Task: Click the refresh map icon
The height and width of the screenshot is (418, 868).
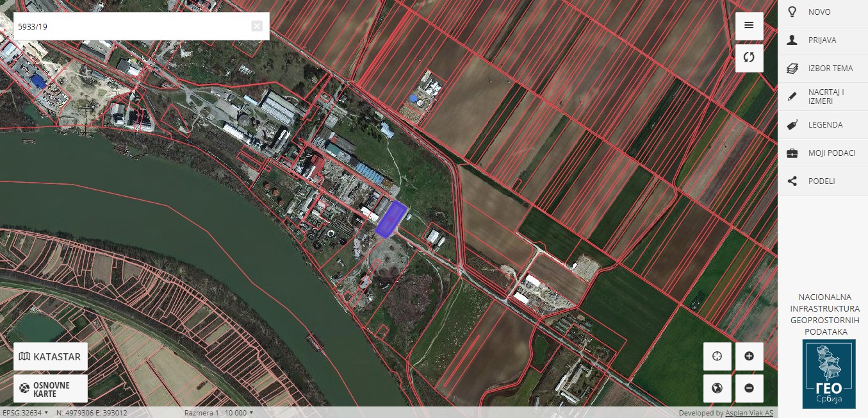Action: coord(749,58)
